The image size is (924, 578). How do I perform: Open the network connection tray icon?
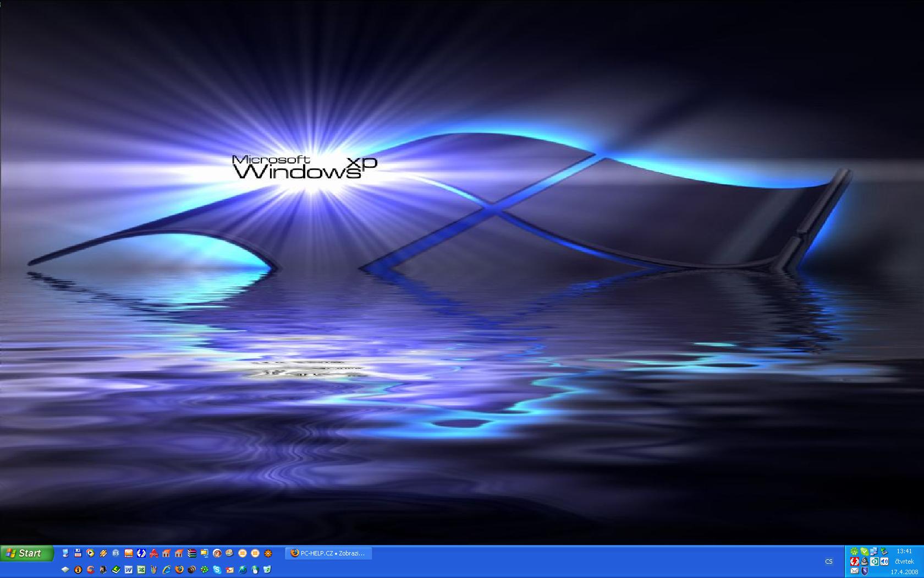tap(874, 552)
